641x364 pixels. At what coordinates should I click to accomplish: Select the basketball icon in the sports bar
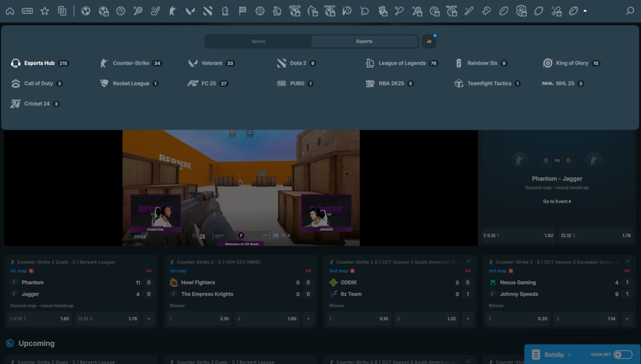[x=121, y=11]
